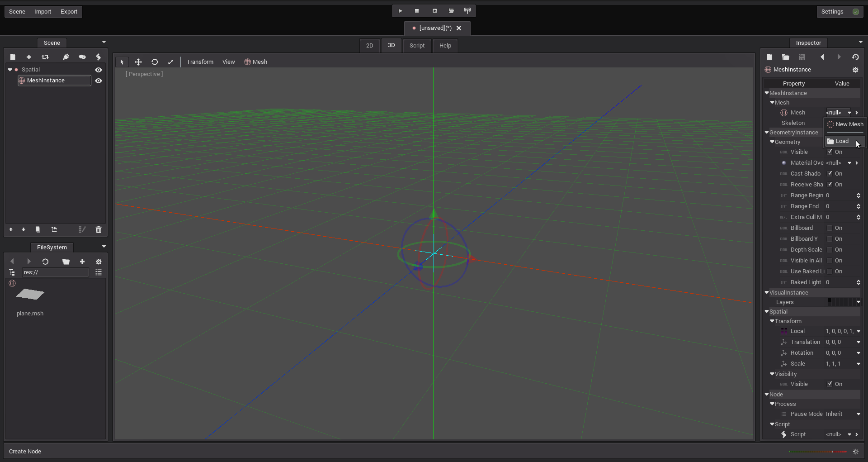Click Inspector history icon
The image size is (868, 462).
point(855,57)
